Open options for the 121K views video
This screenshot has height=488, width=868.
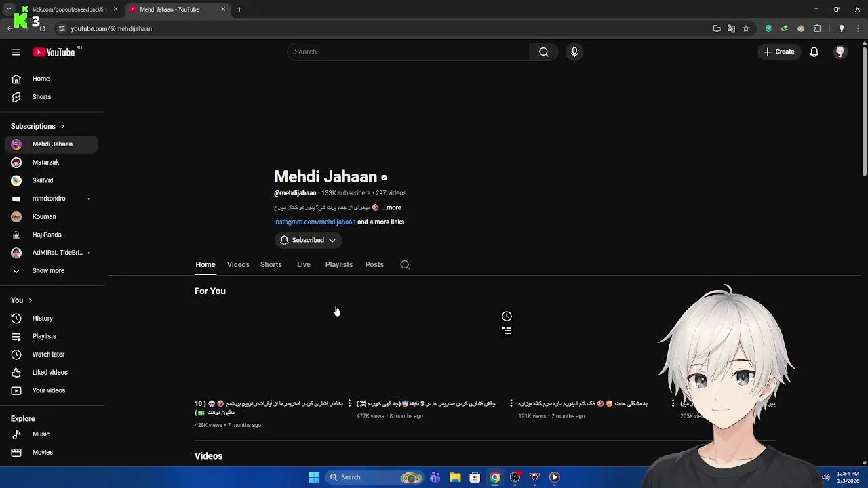pos(673,403)
